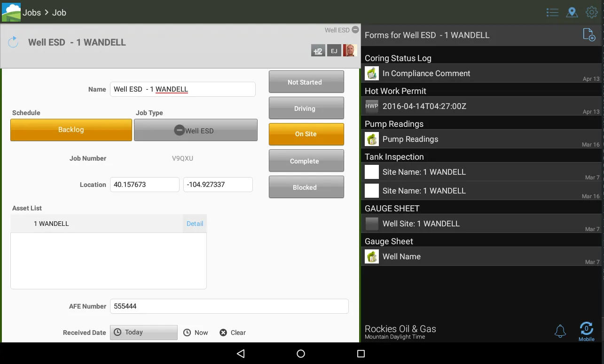The width and height of the screenshot is (604, 364).
Task: Clear the received date
Action: pos(223,333)
